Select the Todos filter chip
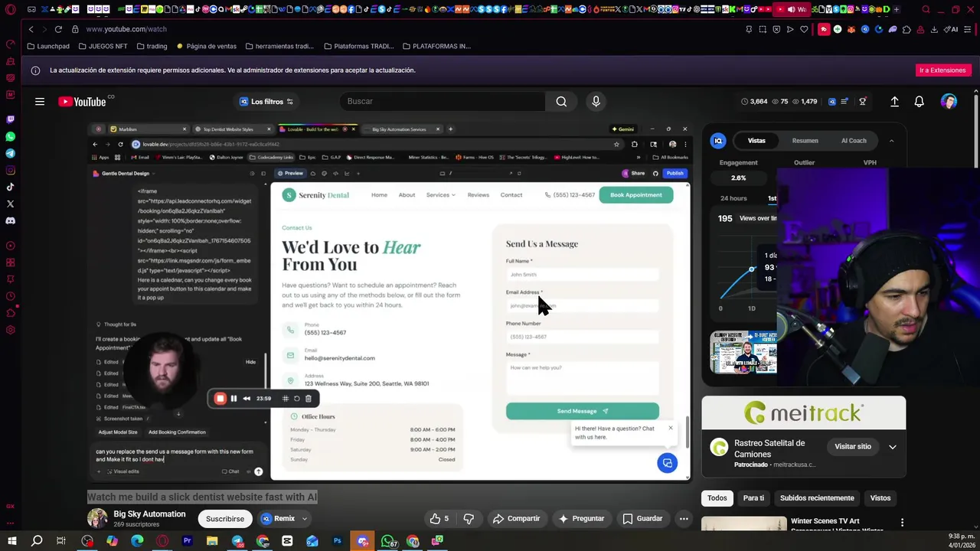 coord(717,498)
